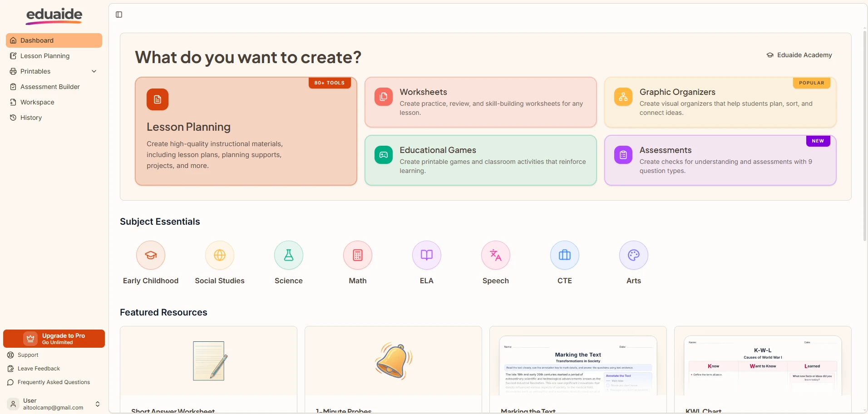Open the 1-Minute Probes bell thumbnail
Viewport: 868px width, 414px height.
click(394, 361)
